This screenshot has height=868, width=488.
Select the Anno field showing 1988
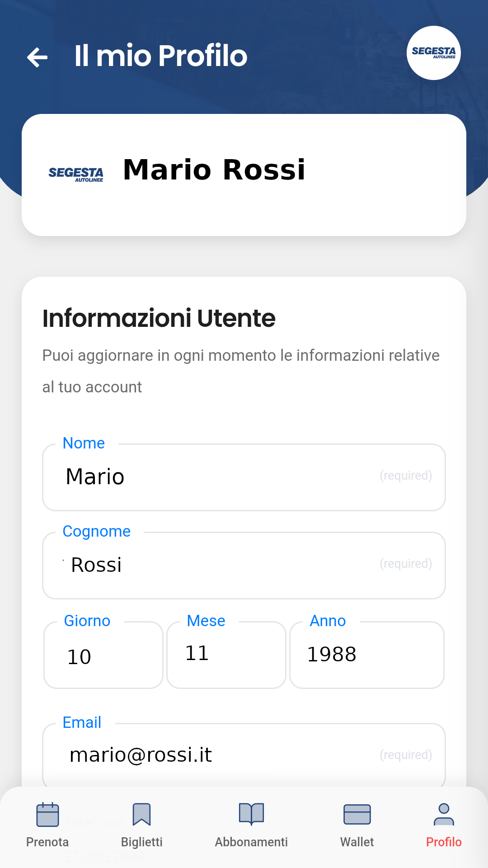coord(366,655)
